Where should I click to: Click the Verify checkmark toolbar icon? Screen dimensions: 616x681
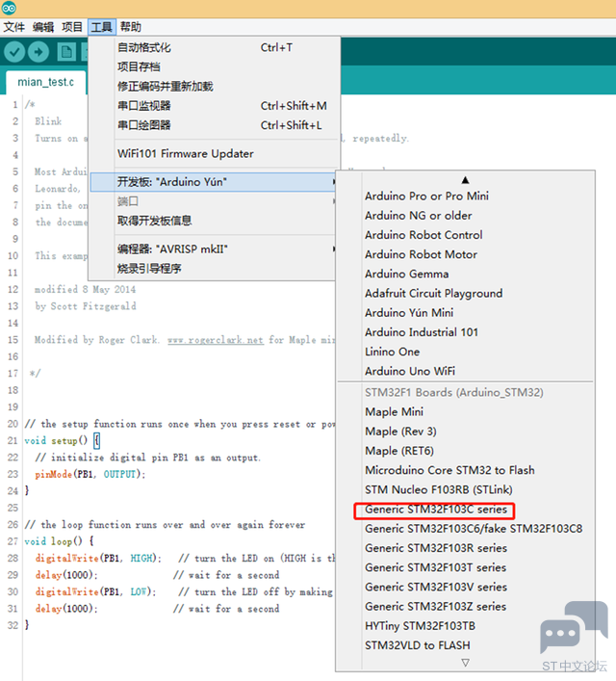point(14,52)
